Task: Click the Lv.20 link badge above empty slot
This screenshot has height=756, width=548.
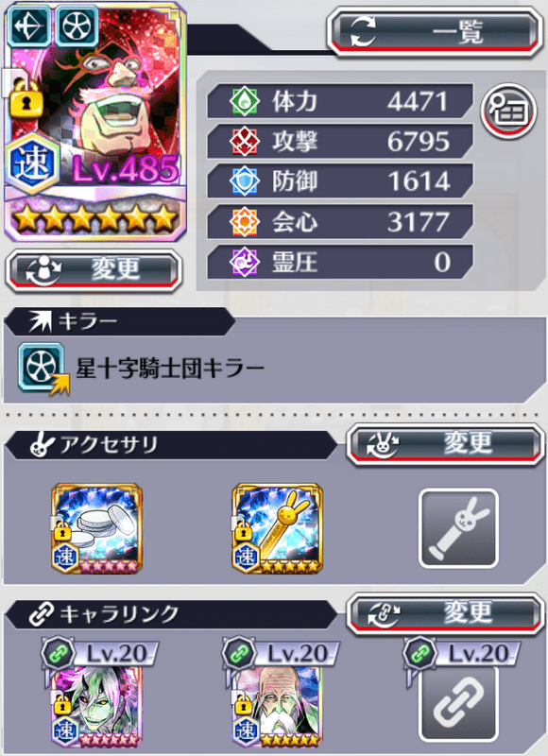Action: [462, 654]
